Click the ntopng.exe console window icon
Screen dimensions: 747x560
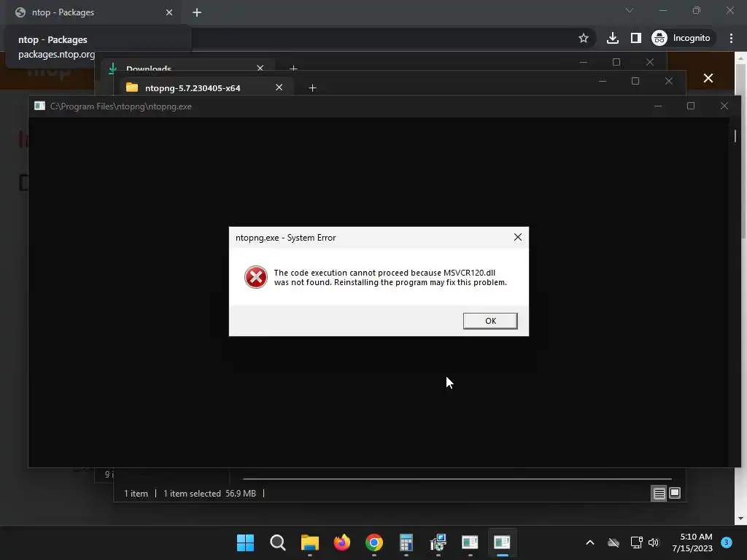pyautogui.click(x=39, y=106)
